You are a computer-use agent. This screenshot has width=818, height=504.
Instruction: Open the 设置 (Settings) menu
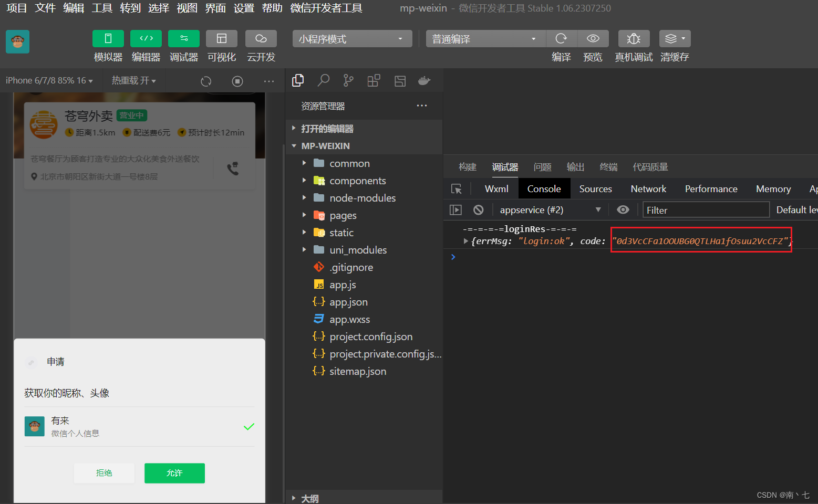pos(244,8)
